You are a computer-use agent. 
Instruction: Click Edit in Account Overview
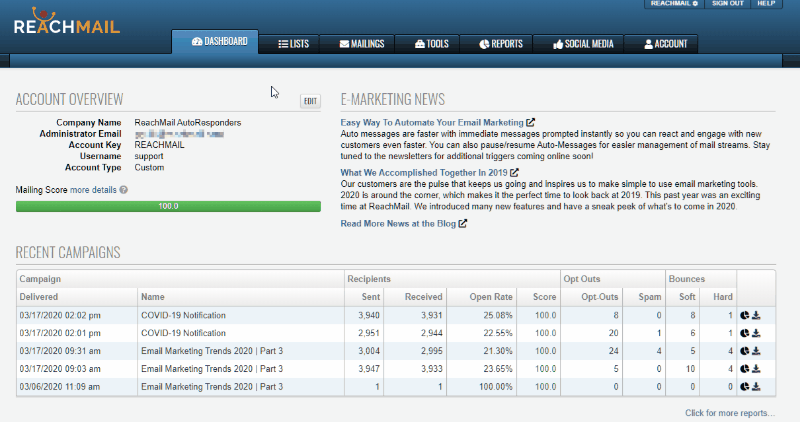pos(310,101)
